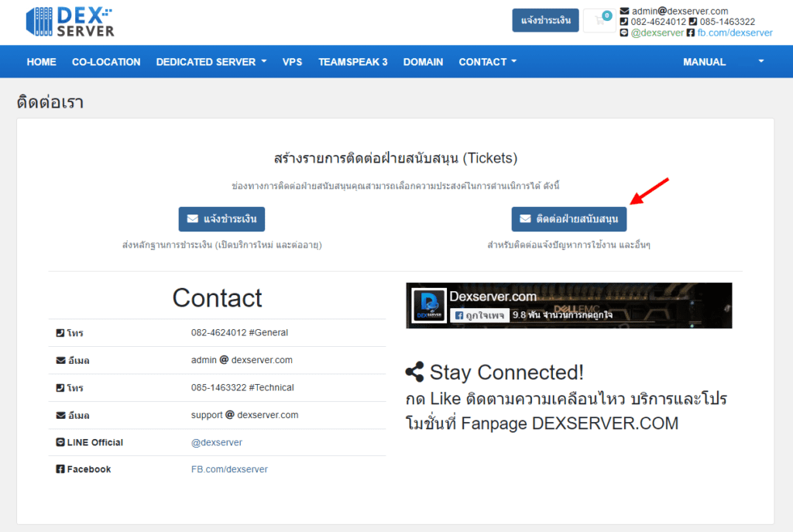Click 082-4624012 number in header
This screenshot has width=793, height=532.
point(658,22)
